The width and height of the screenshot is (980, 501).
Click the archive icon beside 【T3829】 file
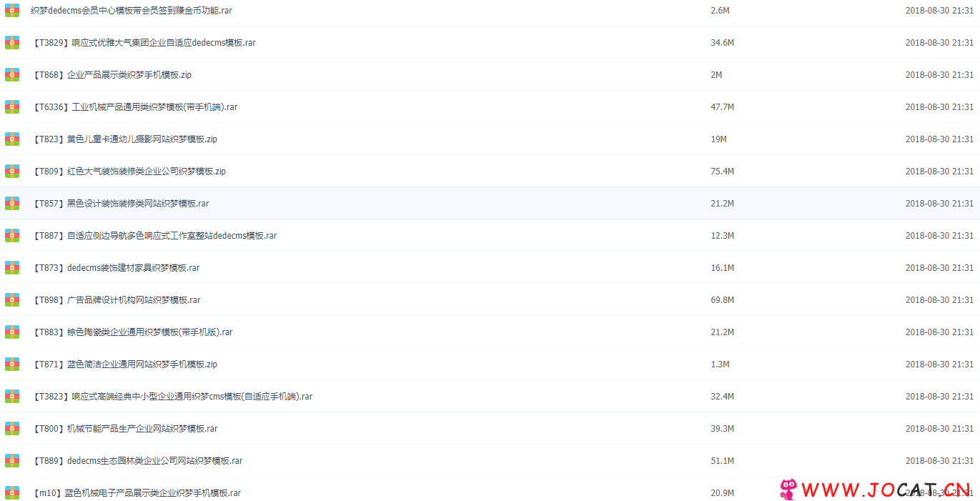[x=12, y=43]
